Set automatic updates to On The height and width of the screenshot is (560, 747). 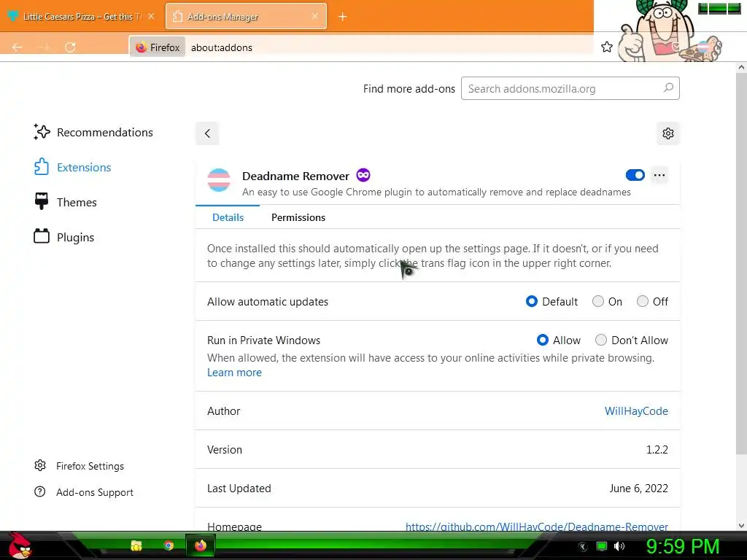click(598, 301)
